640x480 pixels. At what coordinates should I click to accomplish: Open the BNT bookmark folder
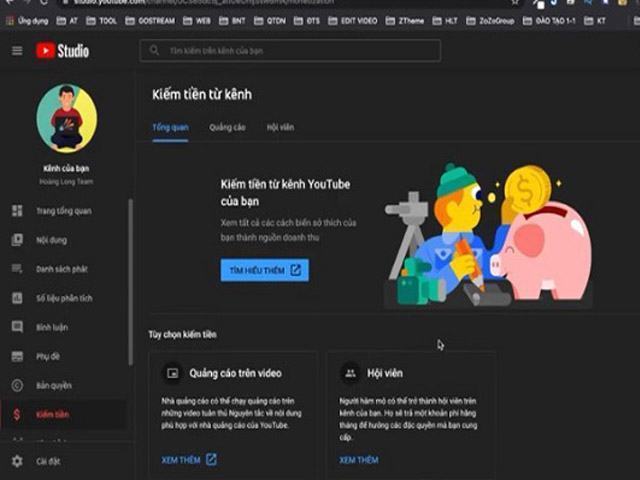[x=232, y=20]
